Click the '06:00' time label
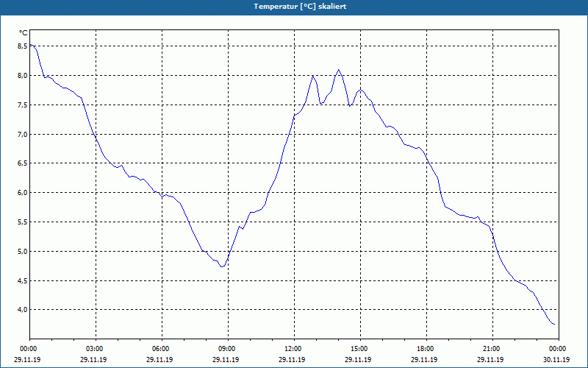This screenshot has height=368, width=588. coord(162,349)
